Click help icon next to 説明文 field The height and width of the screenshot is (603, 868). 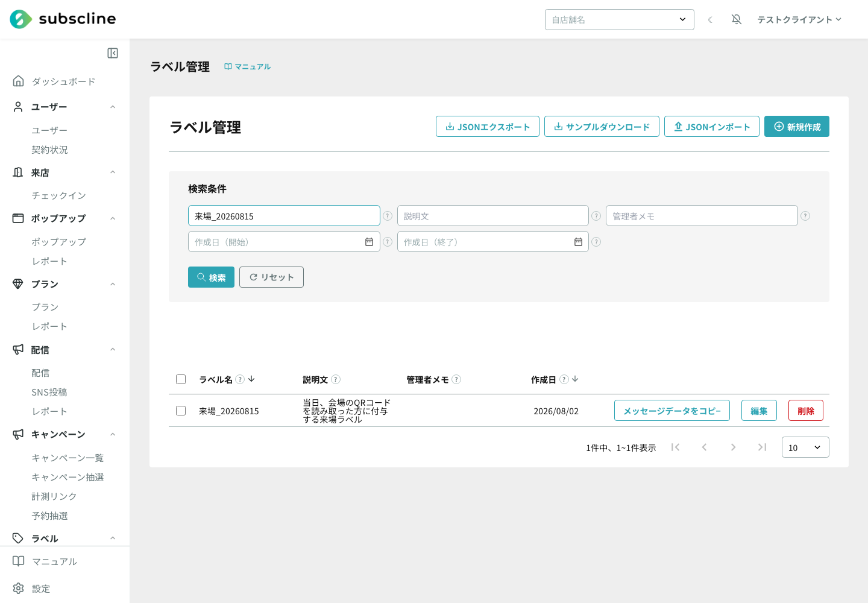(x=596, y=216)
